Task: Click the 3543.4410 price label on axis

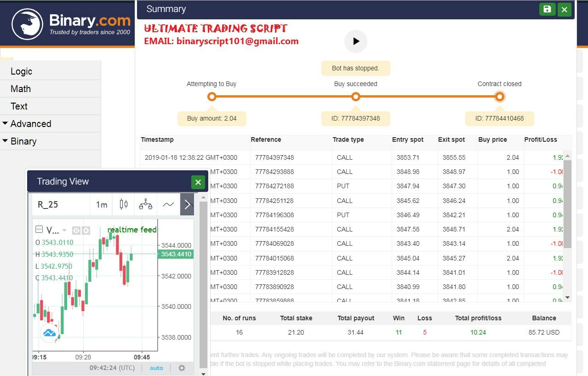Action: coord(175,254)
